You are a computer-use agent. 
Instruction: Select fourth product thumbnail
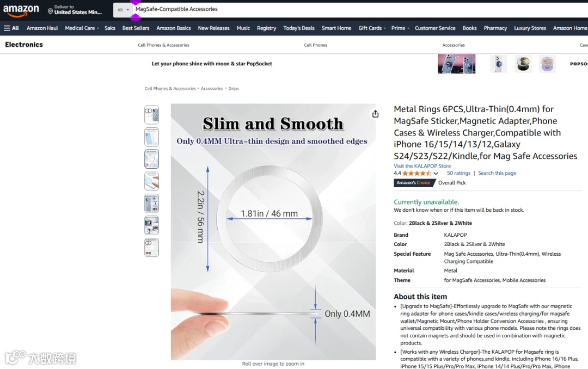(151, 181)
